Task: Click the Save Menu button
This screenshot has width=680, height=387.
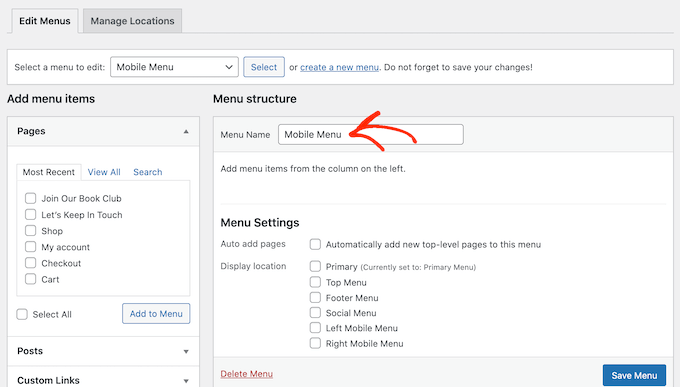Action: tap(634, 375)
